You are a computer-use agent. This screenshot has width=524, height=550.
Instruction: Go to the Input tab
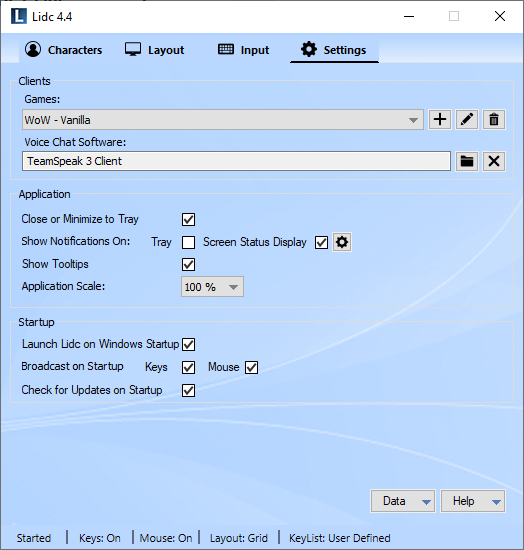(243, 50)
